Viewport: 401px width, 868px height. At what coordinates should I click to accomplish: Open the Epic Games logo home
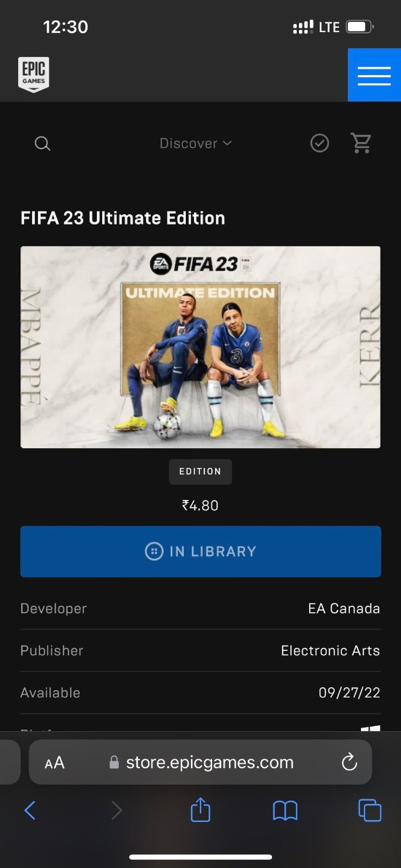point(34,75)
